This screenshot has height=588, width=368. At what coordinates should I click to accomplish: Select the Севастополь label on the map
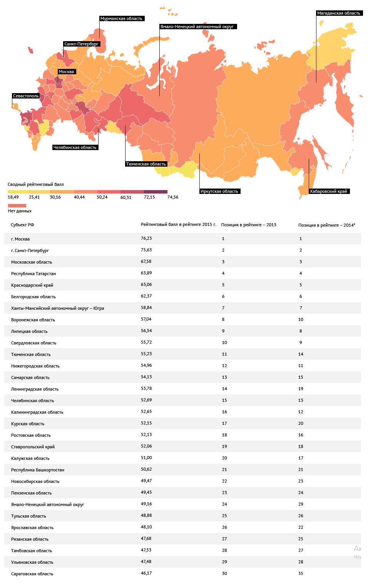pos(26,96)
